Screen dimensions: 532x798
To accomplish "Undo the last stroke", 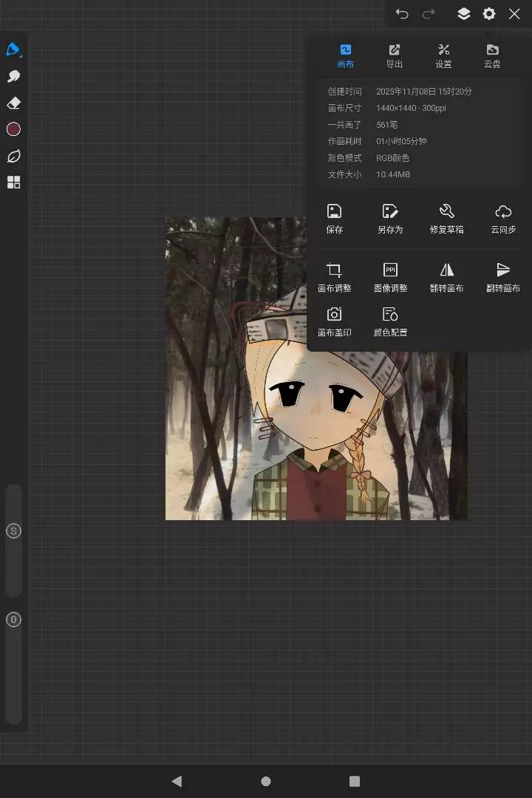I will 402,14.
